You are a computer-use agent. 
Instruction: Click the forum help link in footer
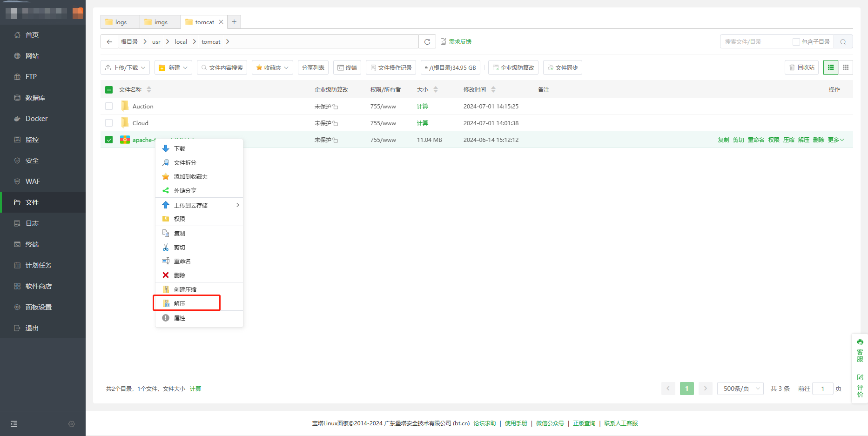(484, 423)
